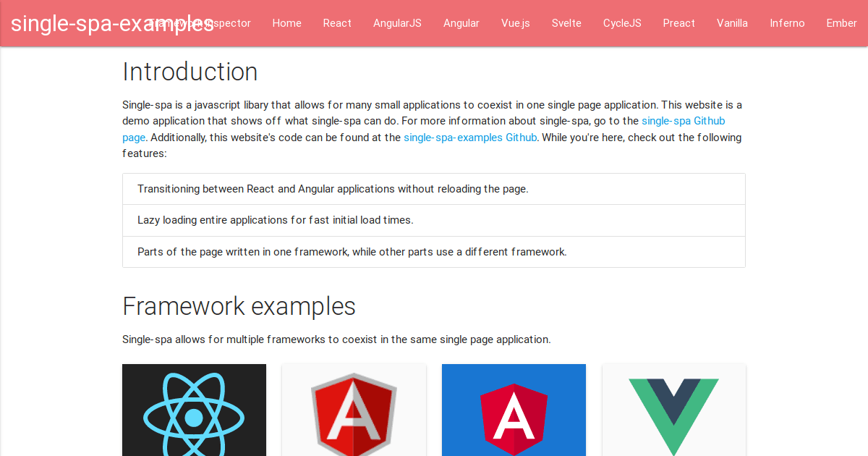Screen dimensions: 868x456
Task: Open the CycleJS example page
Action: click(622, 23)
